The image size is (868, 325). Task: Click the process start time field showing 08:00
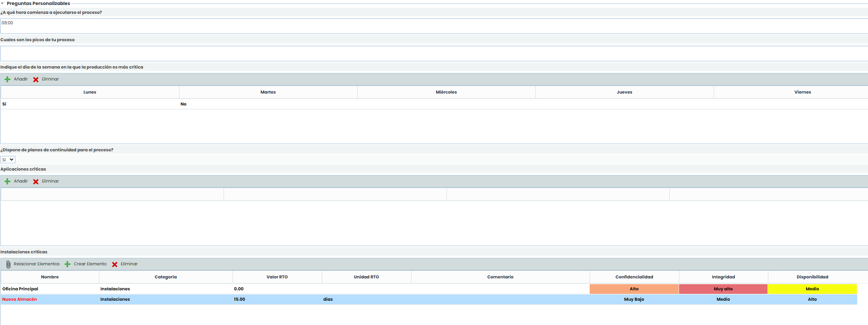(434, 26)
